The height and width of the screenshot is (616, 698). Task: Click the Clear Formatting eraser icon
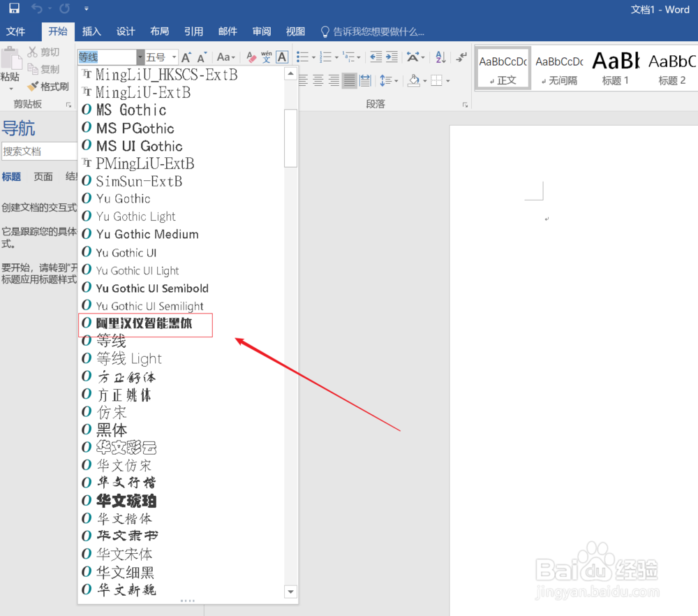click(251, 57)
